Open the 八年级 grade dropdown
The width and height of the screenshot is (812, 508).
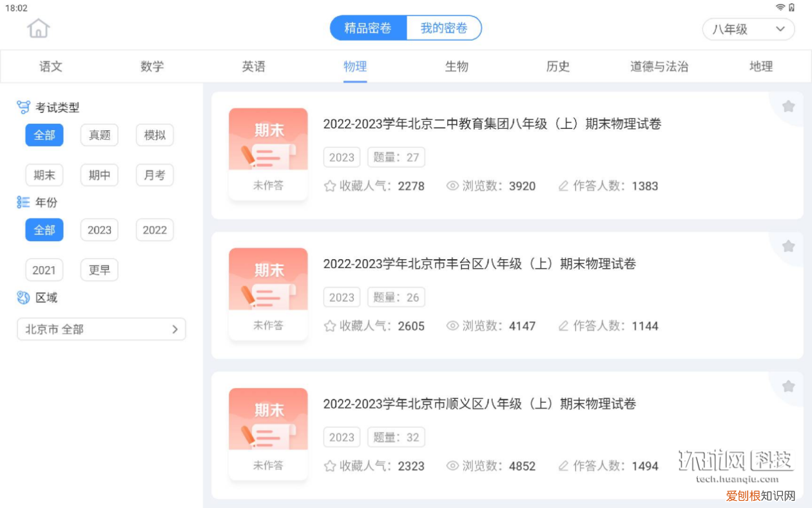click(748, 29)
